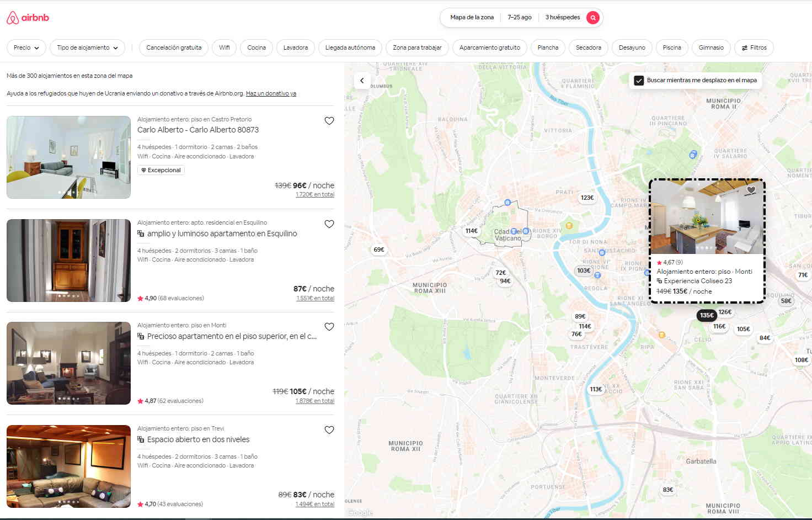Toggle the Aparcamiento gratuito filter
812x520 pixels.
tap(490, 47)
